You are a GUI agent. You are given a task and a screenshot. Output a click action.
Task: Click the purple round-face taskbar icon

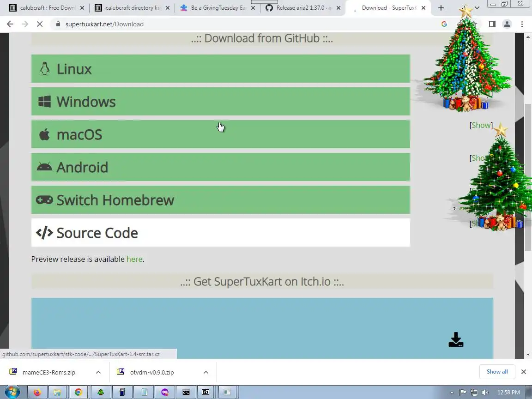pos(165,392)
